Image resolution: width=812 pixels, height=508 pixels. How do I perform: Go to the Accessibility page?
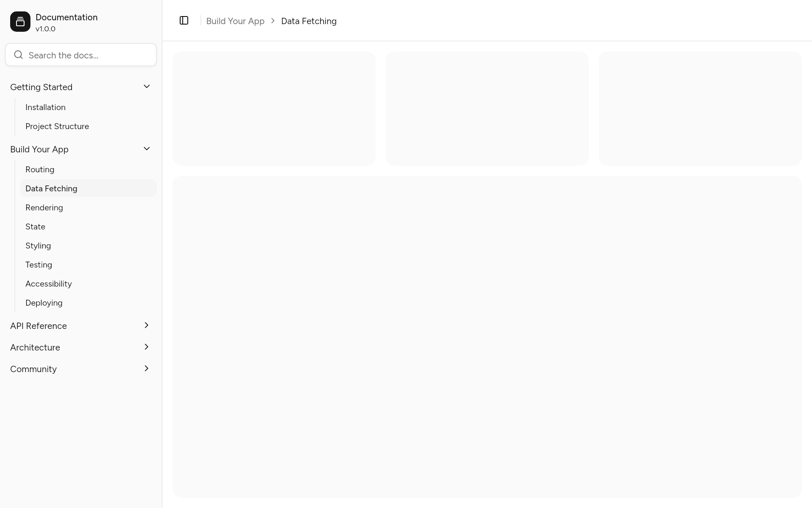pyautogui.click(x=88, y=284)
